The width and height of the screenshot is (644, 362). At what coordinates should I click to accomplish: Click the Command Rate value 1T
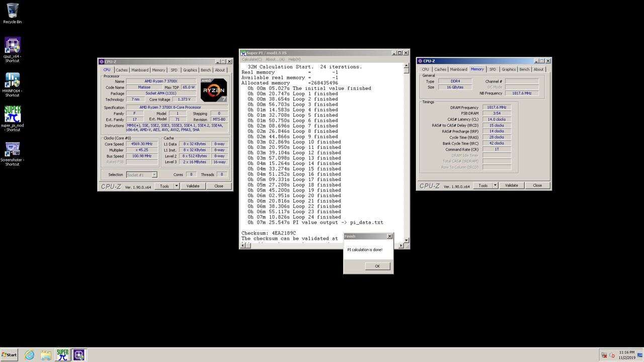[x=497, y=149]
